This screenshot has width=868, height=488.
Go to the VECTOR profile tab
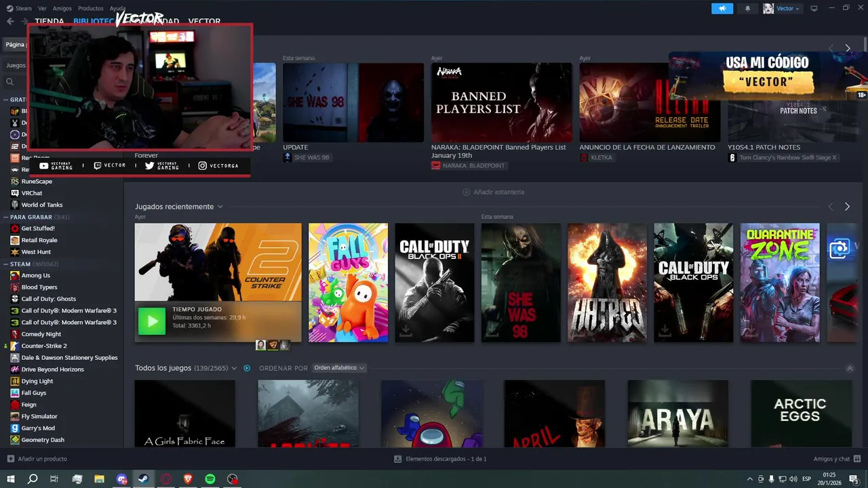204,22
